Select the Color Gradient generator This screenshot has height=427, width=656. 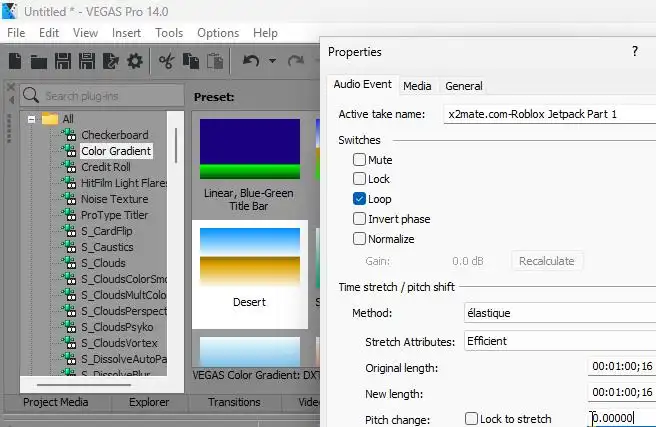point(116,151)
